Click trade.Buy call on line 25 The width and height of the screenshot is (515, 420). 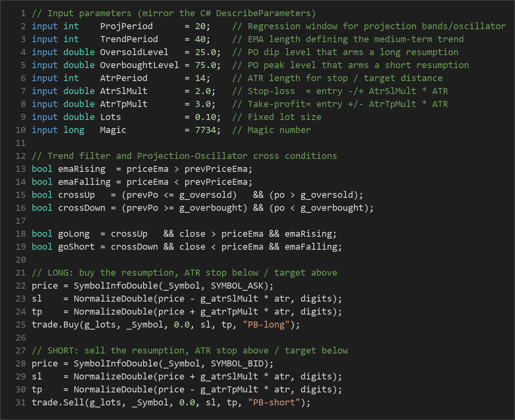pyautogui.click(x=55, y=325)
